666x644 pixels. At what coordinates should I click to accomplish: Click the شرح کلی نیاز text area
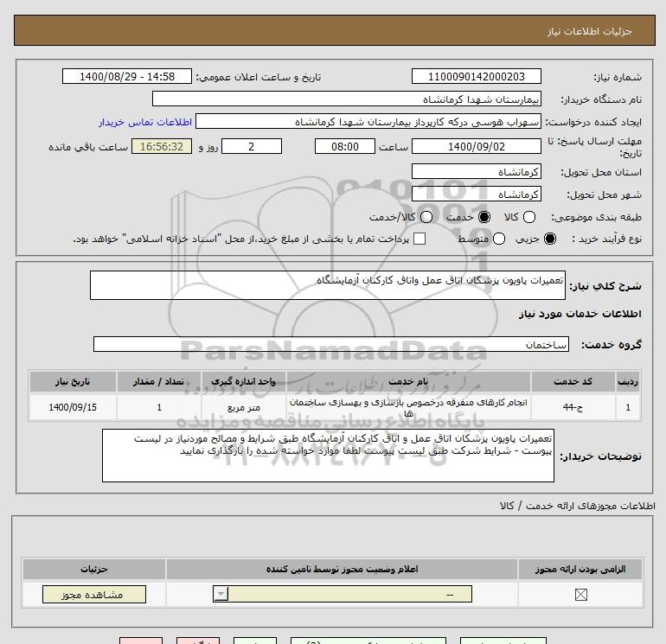328,285
